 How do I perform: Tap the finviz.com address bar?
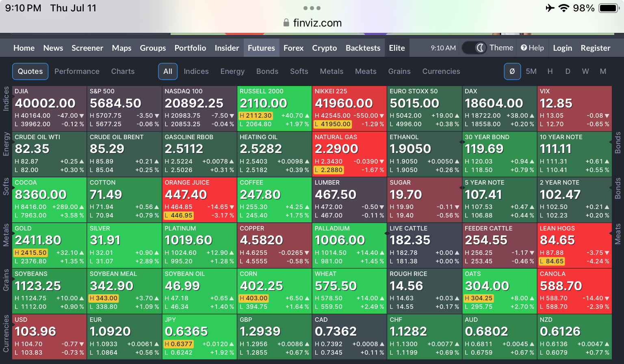click(312, 23)
